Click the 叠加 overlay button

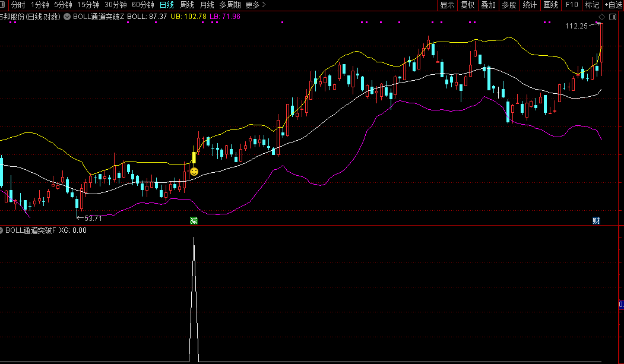pyautogui.click(x=488, y=5)
